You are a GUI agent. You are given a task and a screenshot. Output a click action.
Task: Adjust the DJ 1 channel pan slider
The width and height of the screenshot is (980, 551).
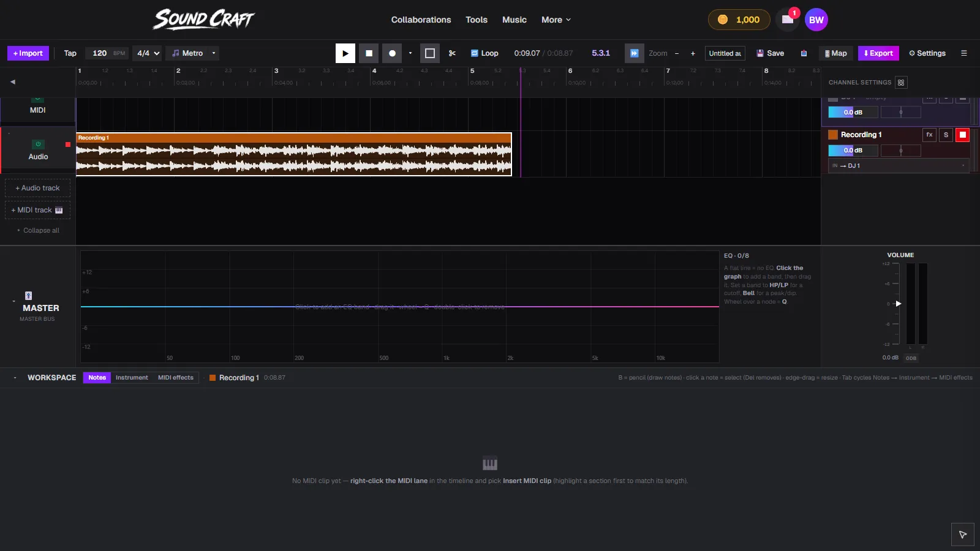coord(901,112)
